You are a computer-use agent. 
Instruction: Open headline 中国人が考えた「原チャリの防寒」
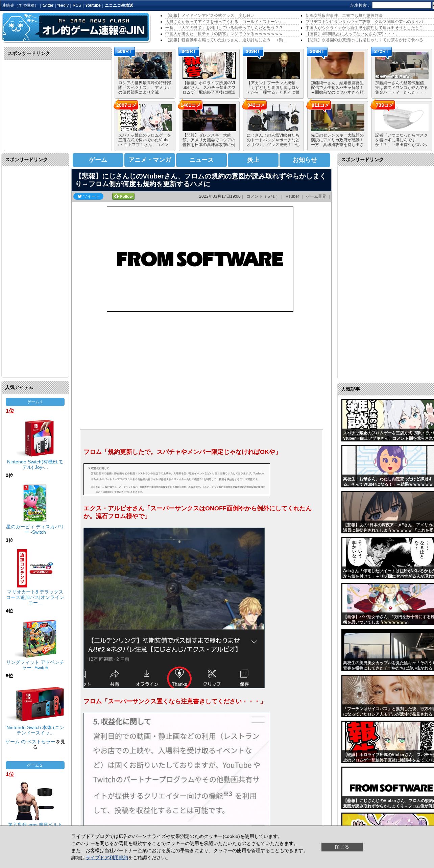[x=225, y=34]
